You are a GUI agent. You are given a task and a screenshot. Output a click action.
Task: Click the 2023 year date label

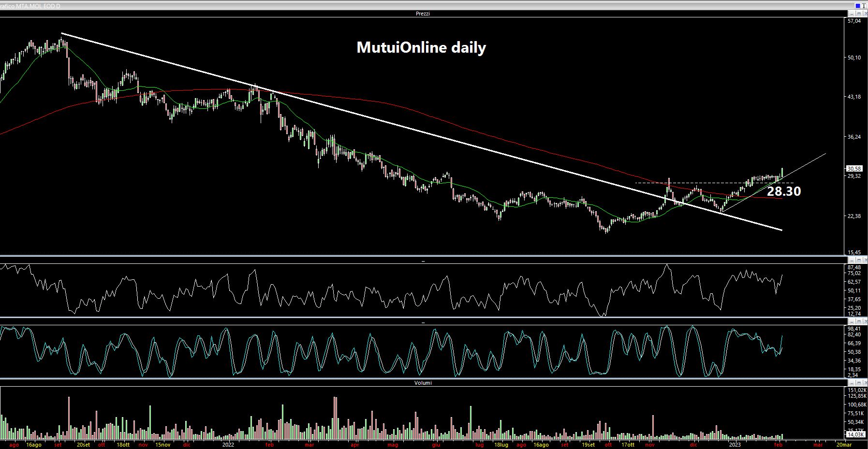tap(735, 445)
